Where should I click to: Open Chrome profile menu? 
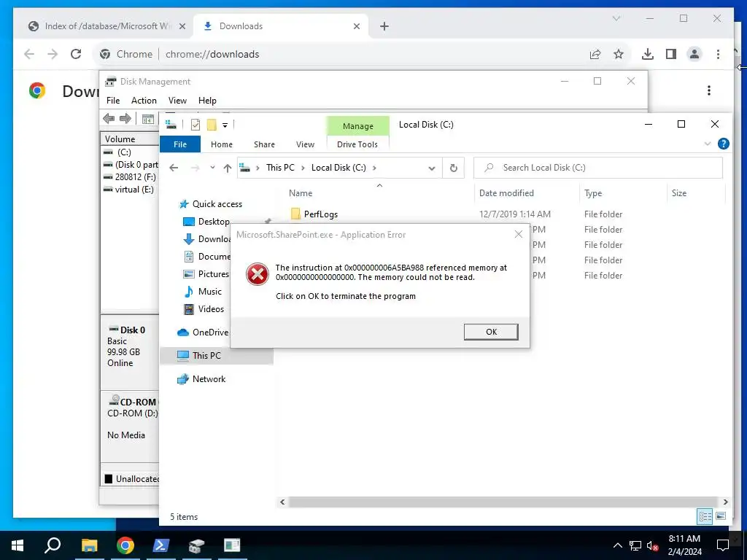pyautogui.click(x=694, y=54)
